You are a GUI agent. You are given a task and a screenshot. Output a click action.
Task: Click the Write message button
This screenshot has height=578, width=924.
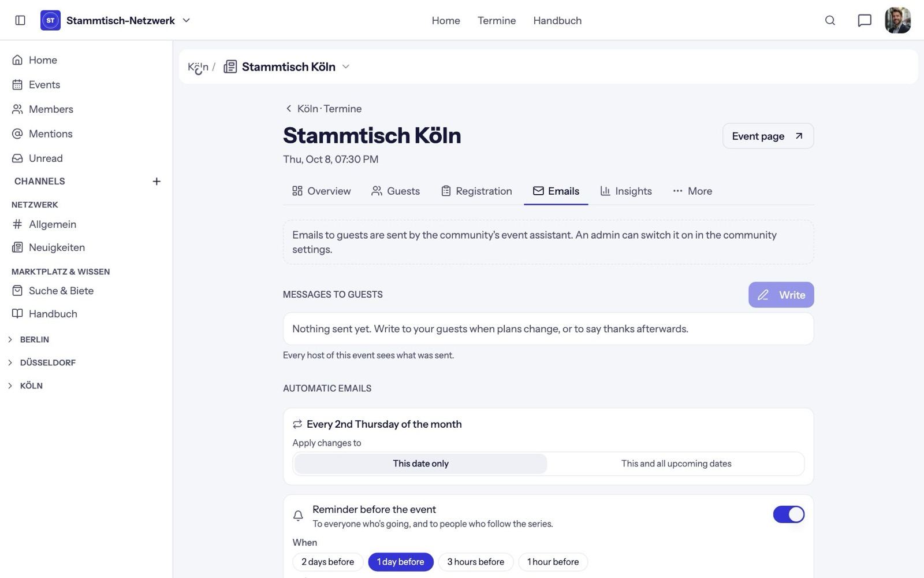point(781,295)
